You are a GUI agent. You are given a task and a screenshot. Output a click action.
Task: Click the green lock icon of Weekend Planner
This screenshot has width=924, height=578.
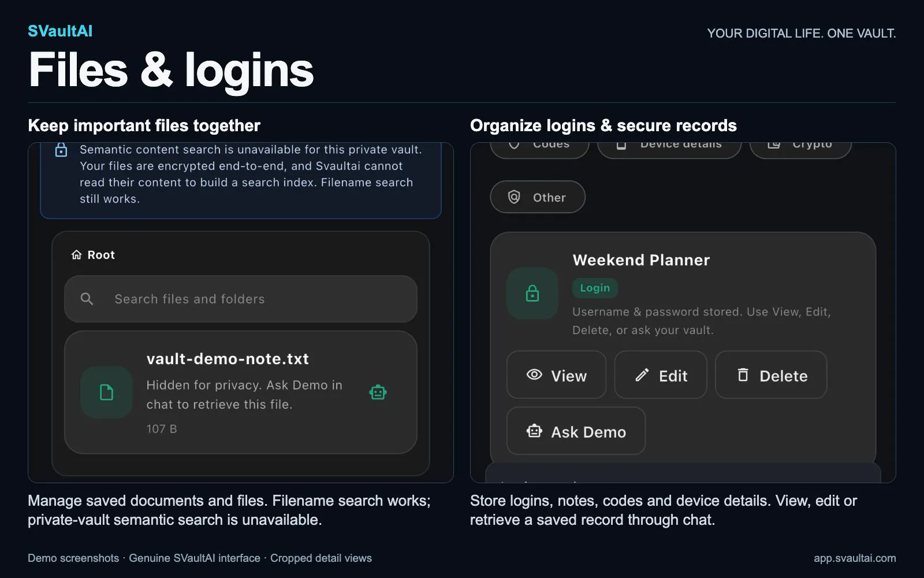coord(532,294)
